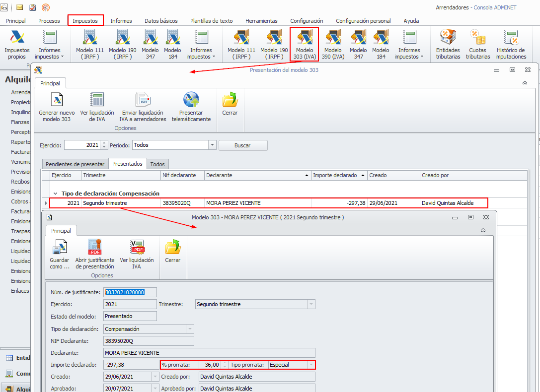
Task: Open the Procesos menu tab
Action: coord(49,21)
